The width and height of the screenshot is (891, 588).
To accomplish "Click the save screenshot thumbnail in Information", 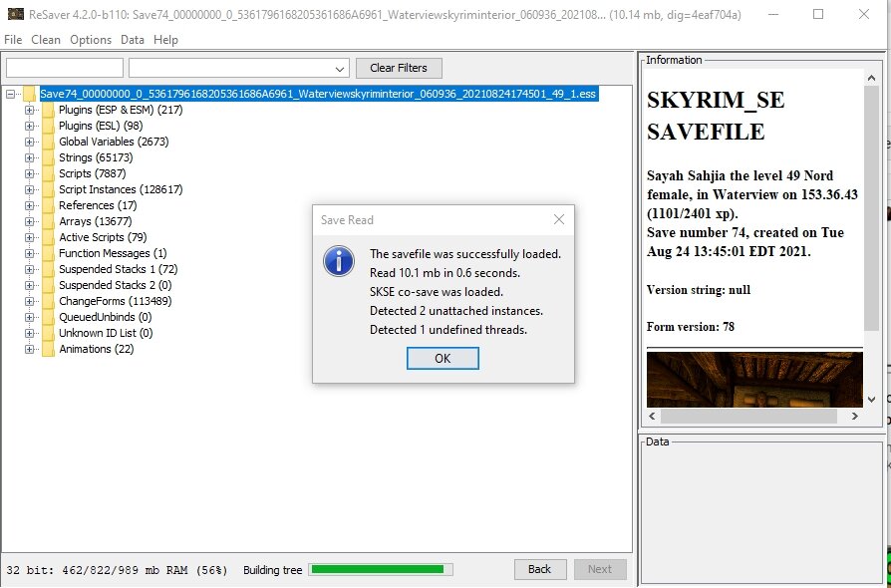I will click(x=754, y=380).
